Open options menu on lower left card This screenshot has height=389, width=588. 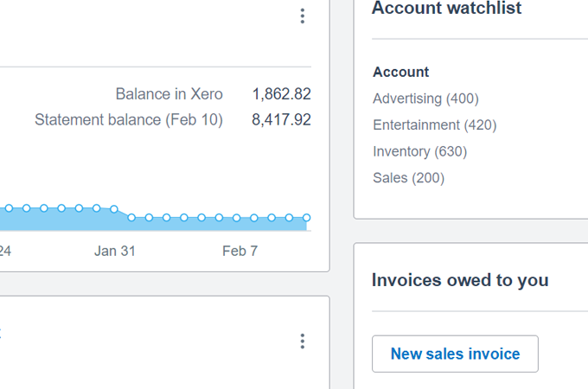pos(302,341)
